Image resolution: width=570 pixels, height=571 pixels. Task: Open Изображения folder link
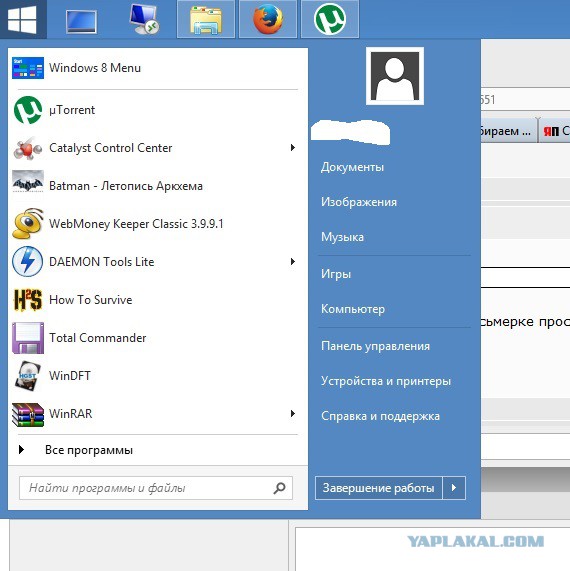point(359,202)
